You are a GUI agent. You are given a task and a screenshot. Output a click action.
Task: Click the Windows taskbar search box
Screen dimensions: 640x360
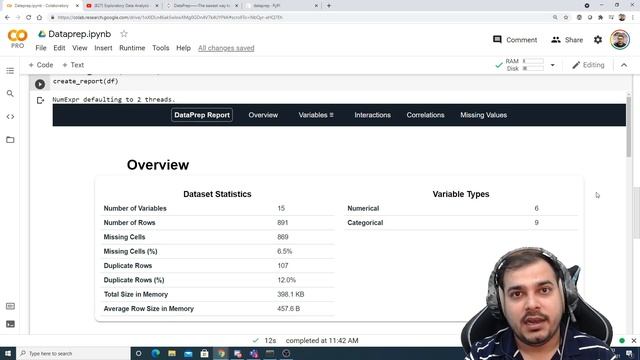point(73,353)
